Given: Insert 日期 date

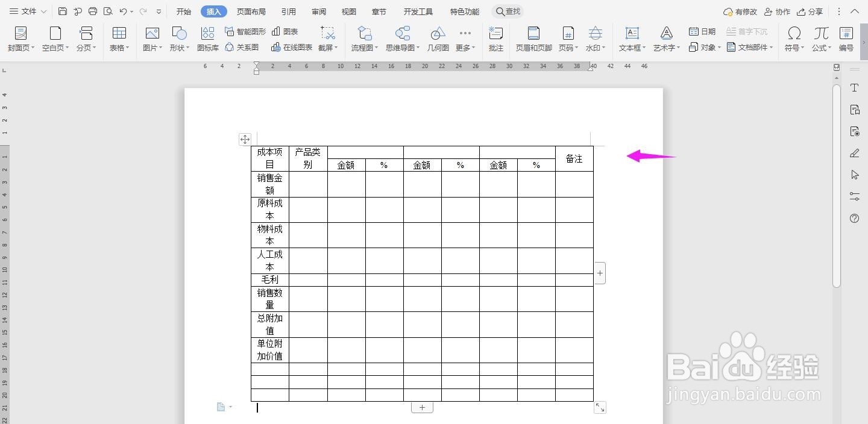Looking at the screenshot, I should pos(702,31).
